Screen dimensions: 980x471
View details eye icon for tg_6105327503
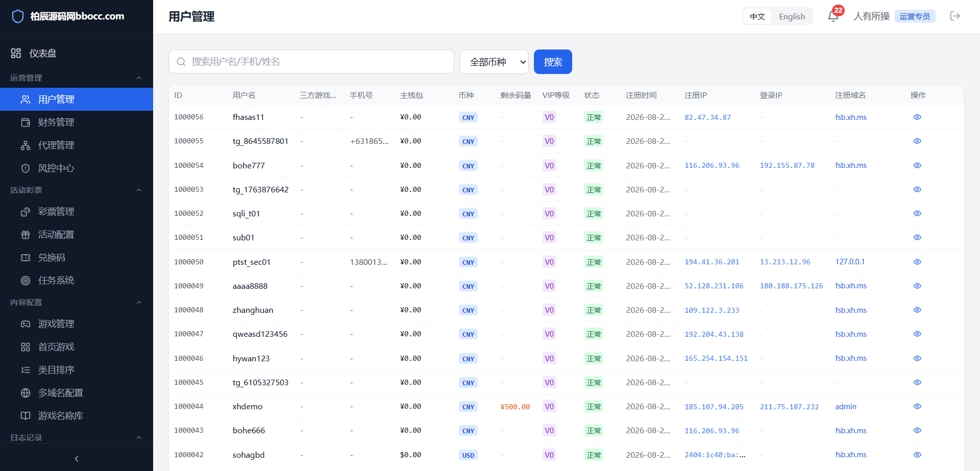tap(917, 382)
